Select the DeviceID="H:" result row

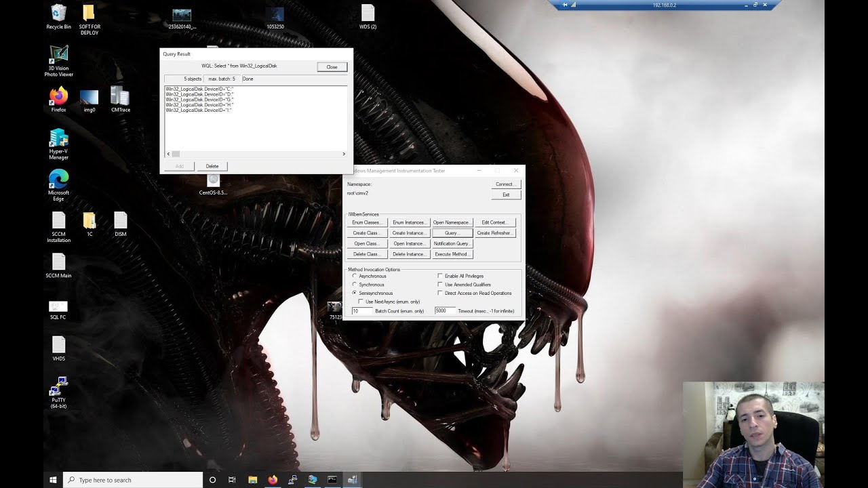pyautogui.click(x=199, y=105)
